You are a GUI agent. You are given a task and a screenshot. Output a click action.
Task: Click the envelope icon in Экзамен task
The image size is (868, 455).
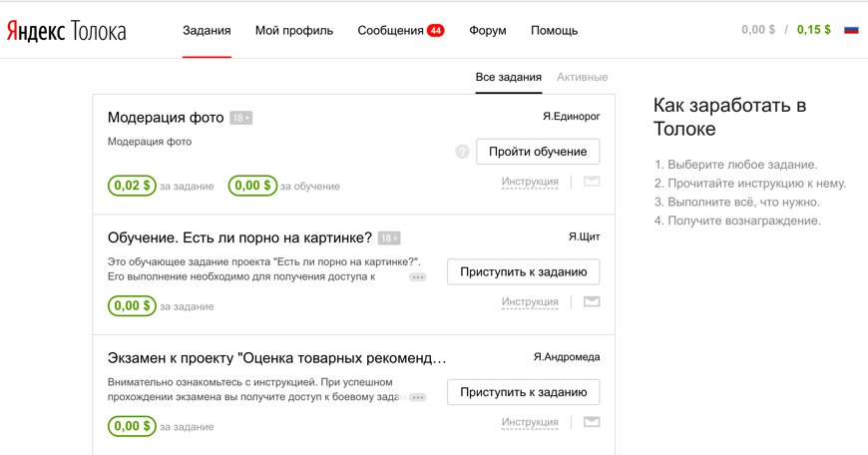[592, 422]
